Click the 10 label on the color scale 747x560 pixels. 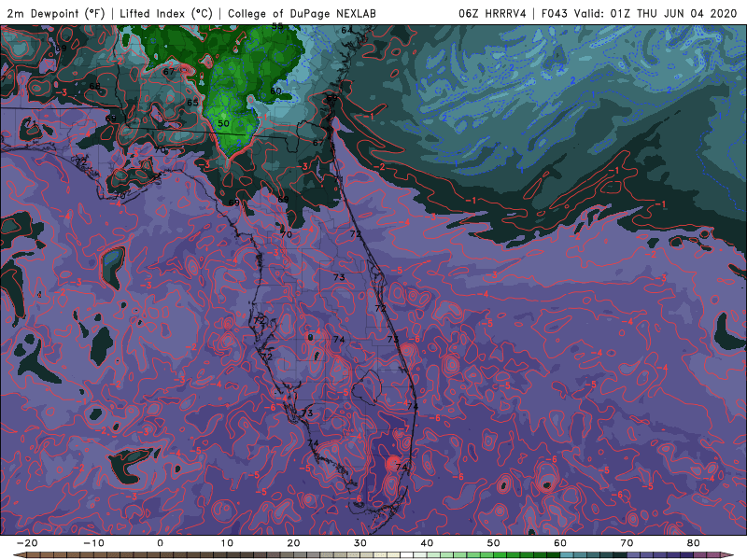pyautogui.click(x=227, y=543)
